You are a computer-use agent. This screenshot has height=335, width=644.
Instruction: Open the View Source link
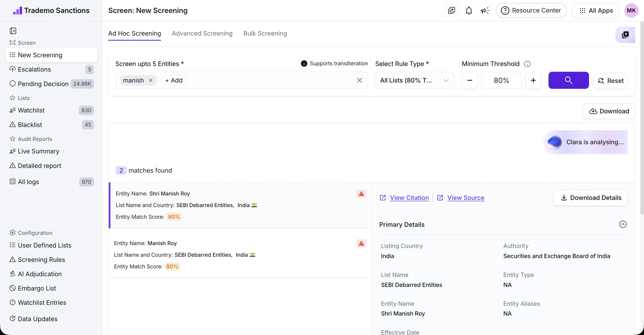point(466,198)
